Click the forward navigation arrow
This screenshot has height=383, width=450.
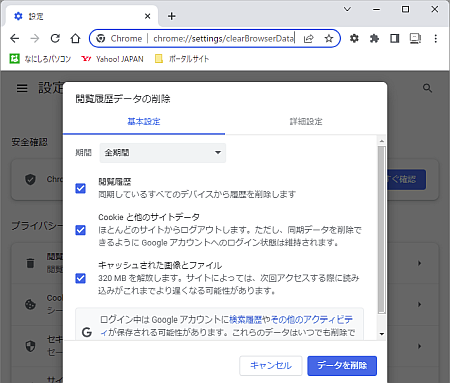pyautogui.click(x=35, y=39)
